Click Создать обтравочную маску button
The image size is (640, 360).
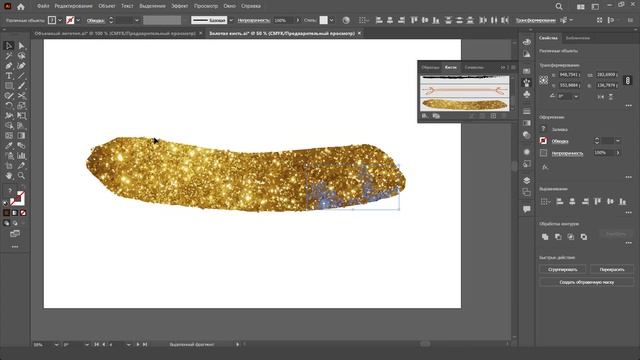(x=587, y=282)
